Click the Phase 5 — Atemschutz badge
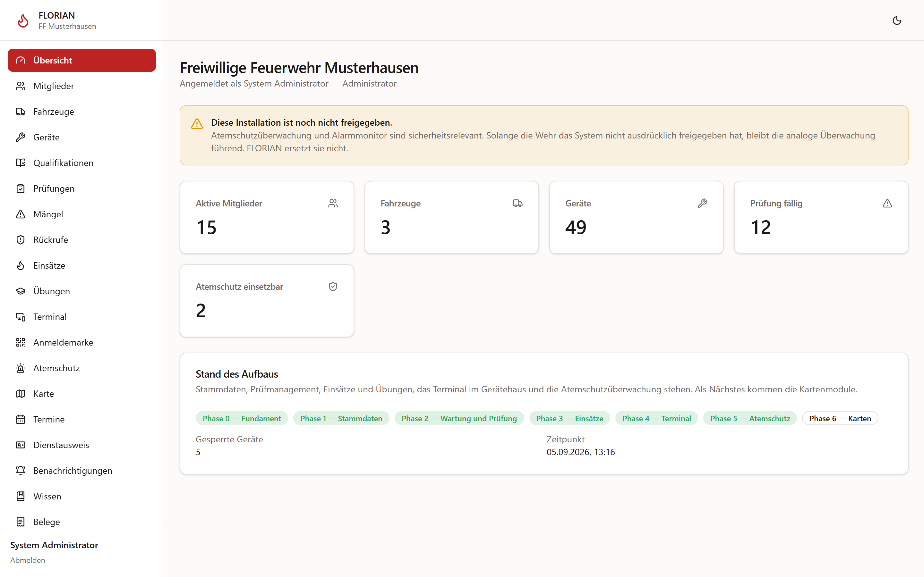Screen dimensions: 924x577 coord(750,418)
